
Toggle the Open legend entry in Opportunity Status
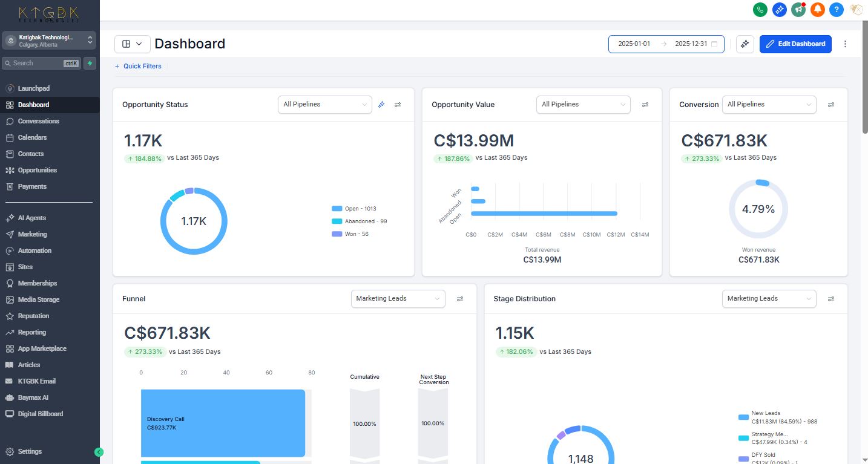click(354, 209)
